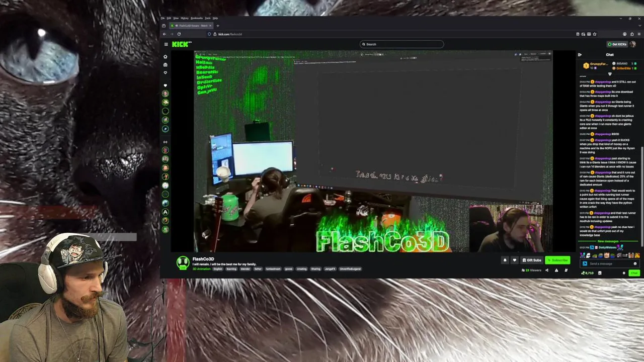Click KICKs balance 8,710 icon
This screenshot has width=644, height=362.
(x=587, y=273)
